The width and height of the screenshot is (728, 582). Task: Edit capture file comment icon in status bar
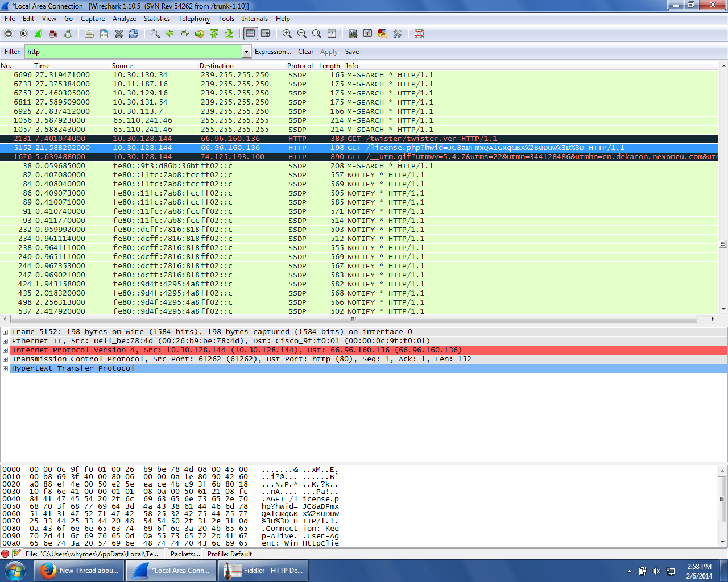[16, 554]
